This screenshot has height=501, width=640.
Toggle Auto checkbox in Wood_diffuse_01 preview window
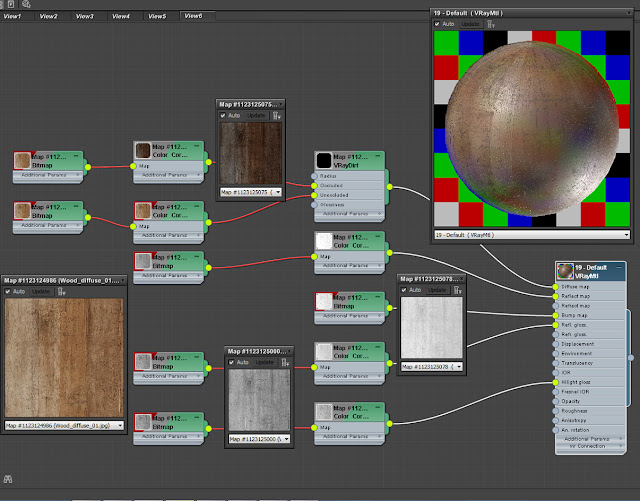(7, 291)
